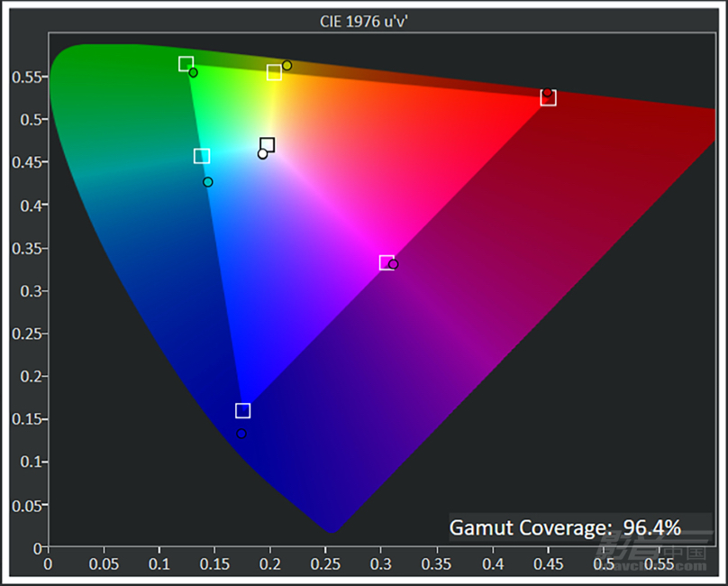Screen dimensions: 728x586
Task: Select the magenta measured circle marker
Action: (393, 264)
